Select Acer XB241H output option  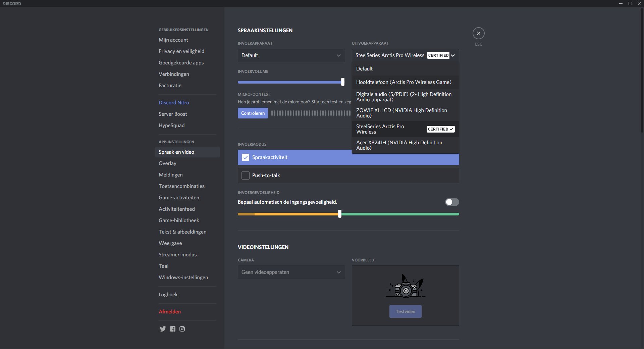coord(405,145)
